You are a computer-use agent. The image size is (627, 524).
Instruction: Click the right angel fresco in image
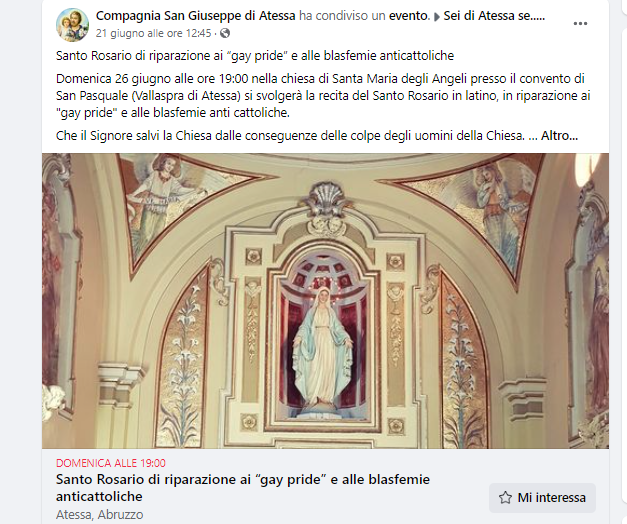click(490, 208)
